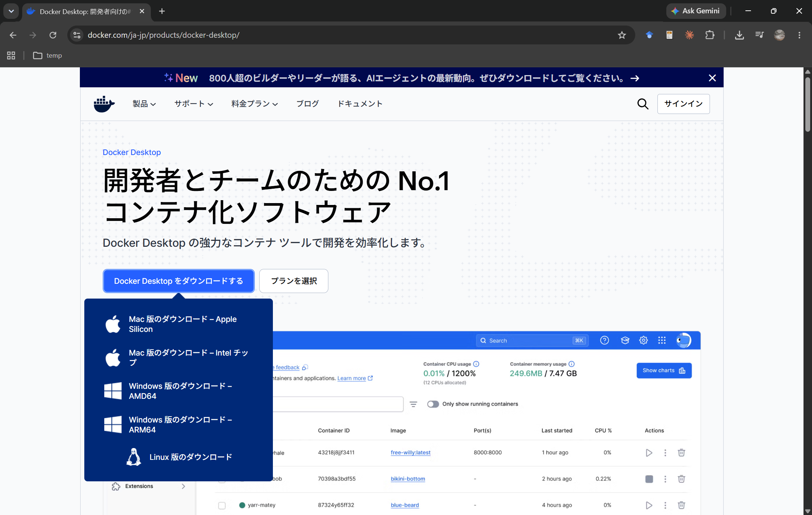This screenshot has width=812, height=515.
Task: Select Mac download for Intel chip
Action: point(179,358)
